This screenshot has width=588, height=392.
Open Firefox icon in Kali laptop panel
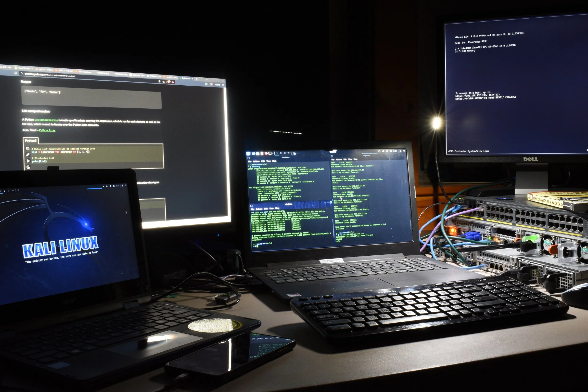coord(266,153)
